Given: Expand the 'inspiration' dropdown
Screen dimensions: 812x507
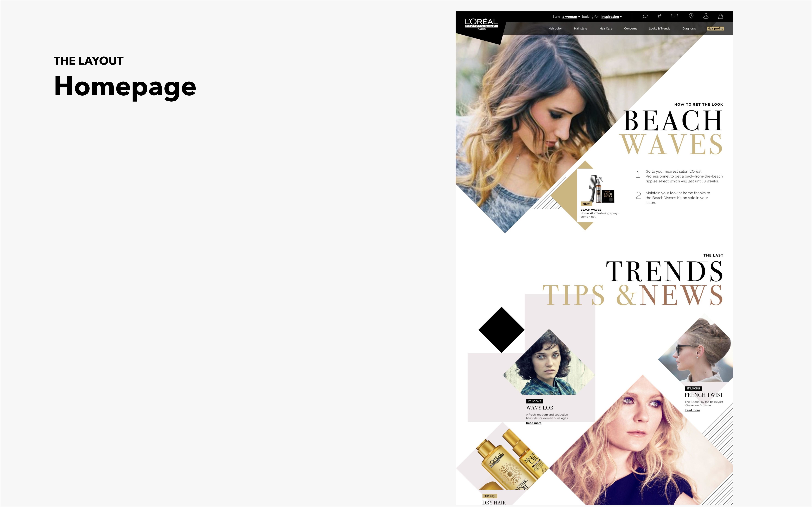Looking at the screenshot, I should point(611,17).
